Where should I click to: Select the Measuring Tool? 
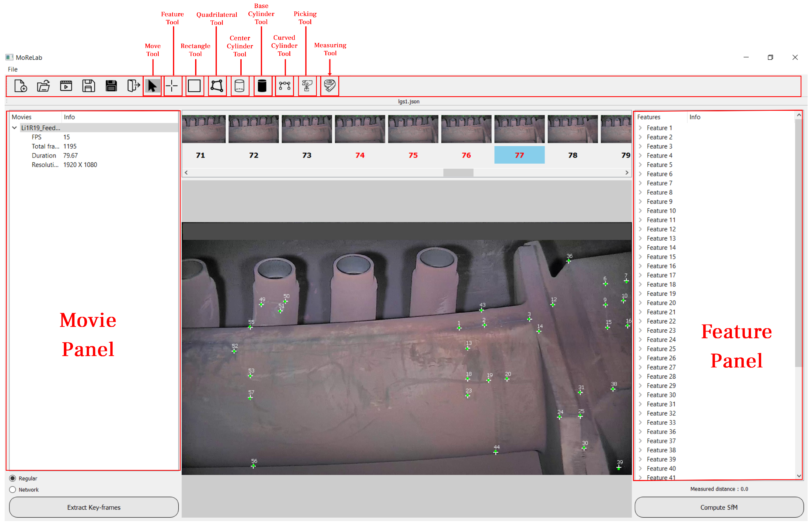[330, 86]
